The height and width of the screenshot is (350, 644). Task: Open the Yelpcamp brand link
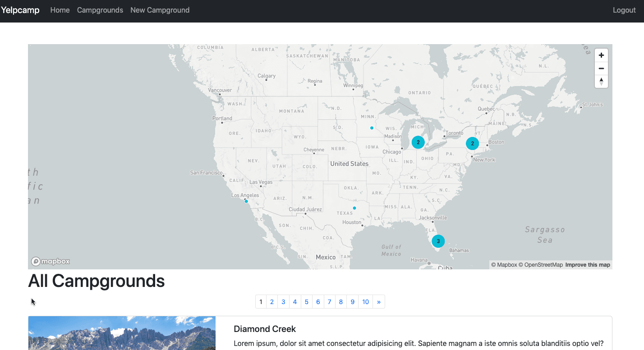(20, 10)
